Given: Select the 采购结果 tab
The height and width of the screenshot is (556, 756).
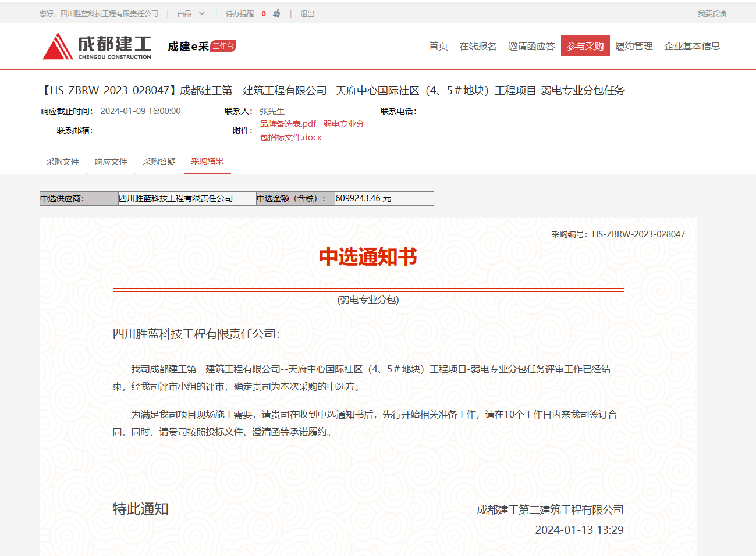Looking at the screenshot, I should pos(207,161).
